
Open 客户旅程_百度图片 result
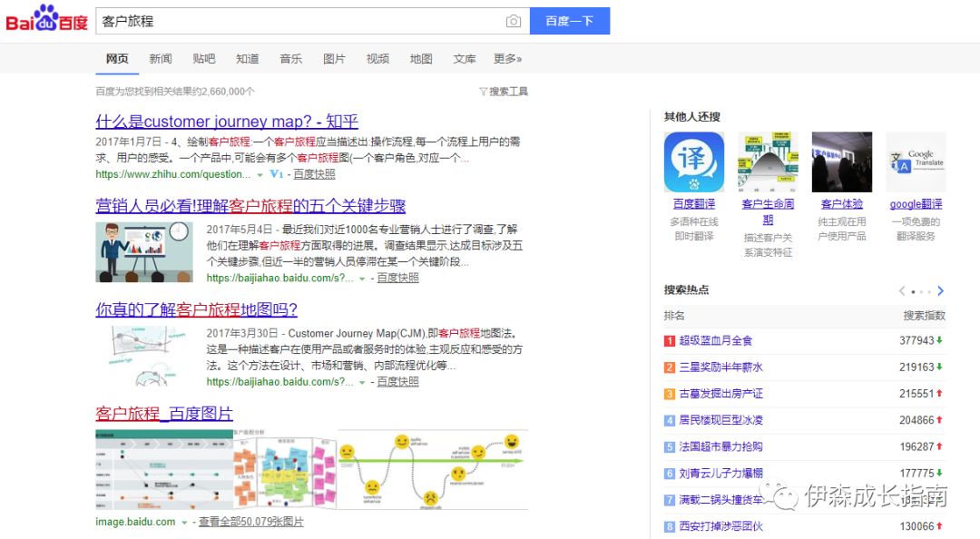pos(164,413)
